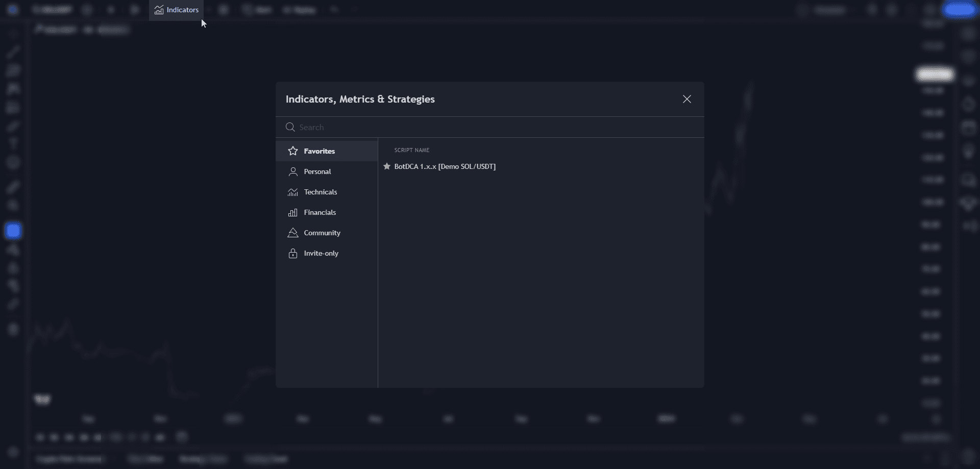Close the Indicators, Metrics & Strategies dialog
This screenshot has width=980, height=469.
click(x=687, y=99)
